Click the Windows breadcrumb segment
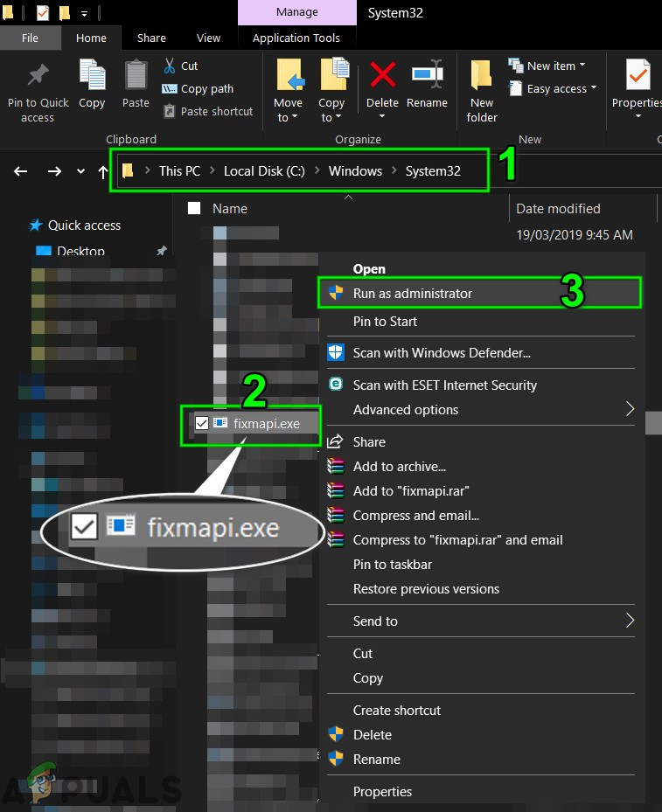The height and width of the screenshot is (812, 662). (355, 171)
